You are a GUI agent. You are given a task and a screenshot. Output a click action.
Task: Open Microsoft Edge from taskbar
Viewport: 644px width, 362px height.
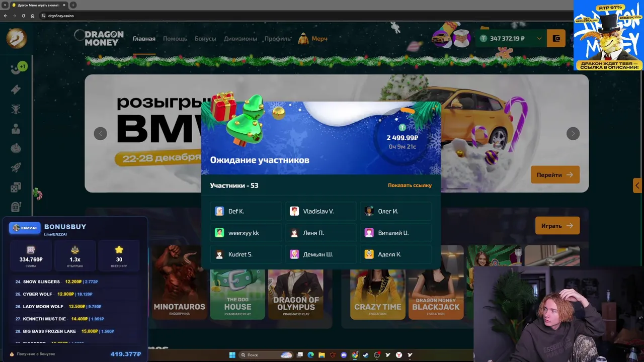310,355
